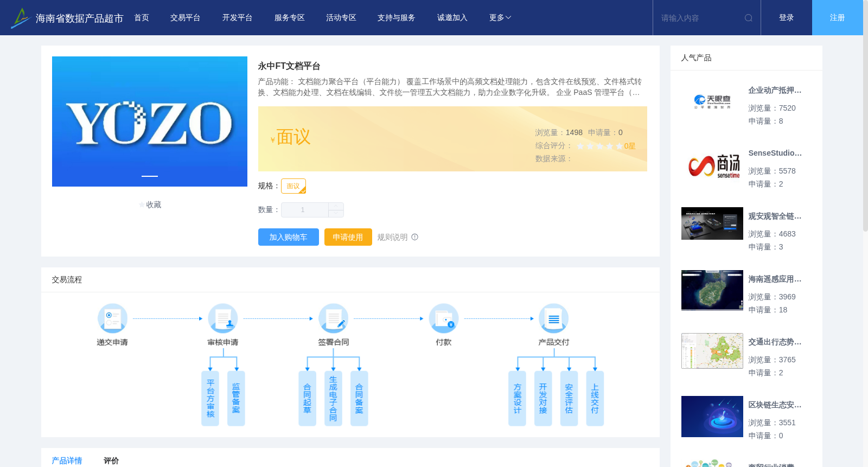Viewport: 868px width, 467px height.
Task: Open the 开发平台 menu item
Action: tap(238, 18)
